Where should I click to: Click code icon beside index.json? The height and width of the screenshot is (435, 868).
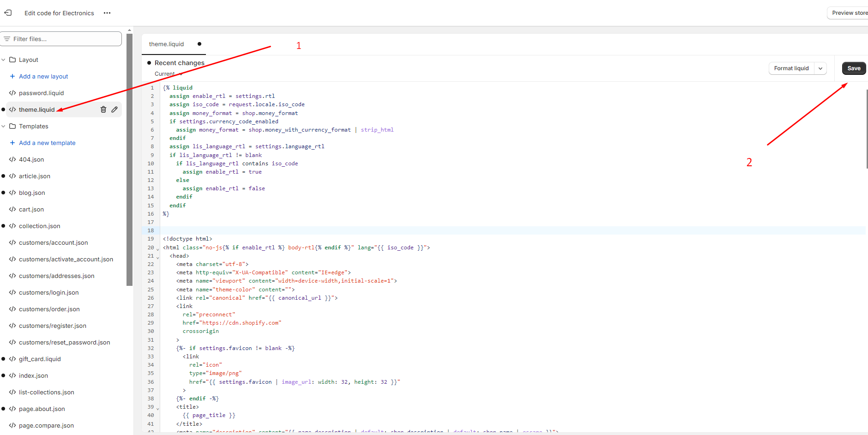pyautogui.click(x=12, y=375)
